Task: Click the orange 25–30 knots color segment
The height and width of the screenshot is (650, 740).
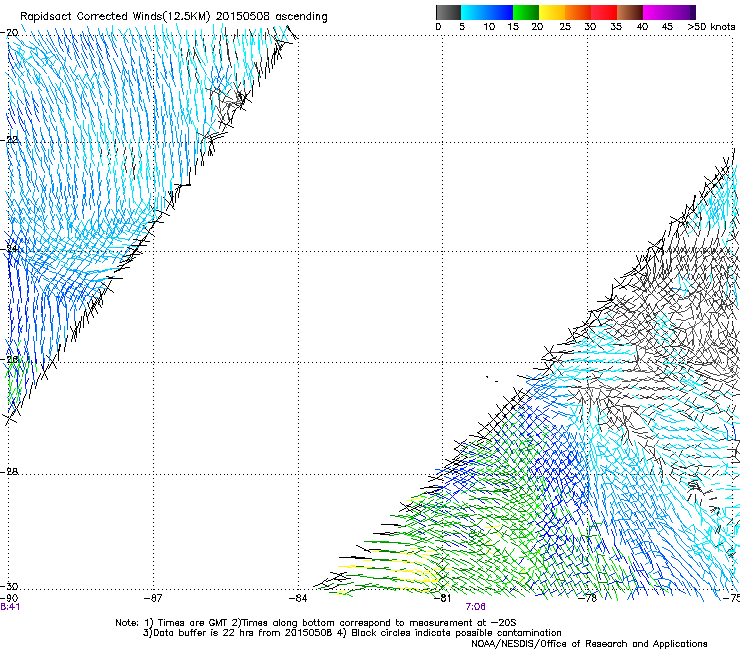Action: (578, 12)
